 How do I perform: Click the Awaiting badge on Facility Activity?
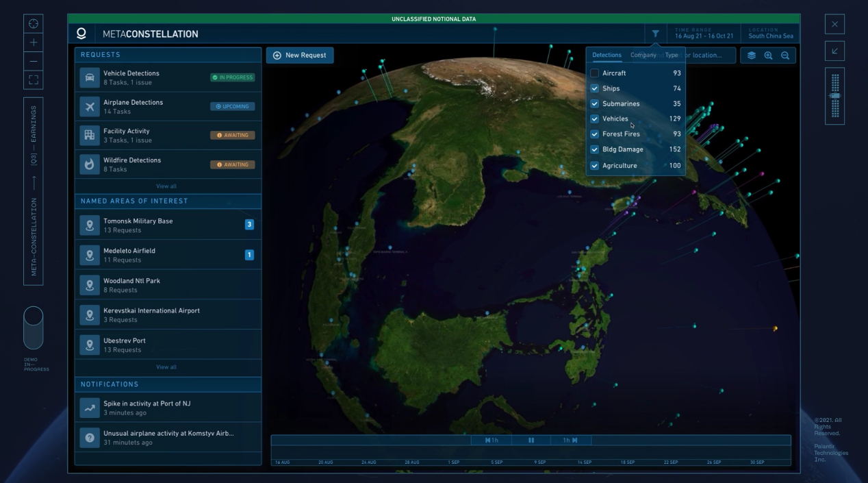233,135
